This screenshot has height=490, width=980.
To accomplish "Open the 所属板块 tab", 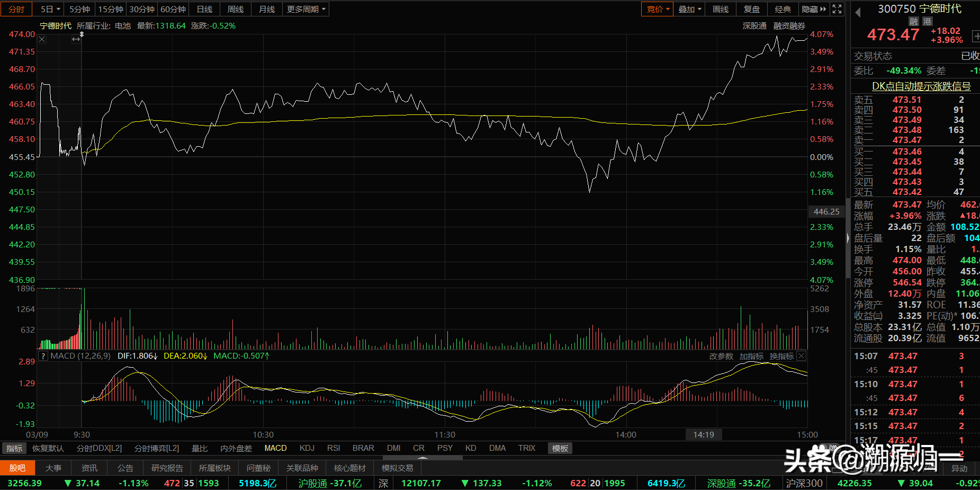I will point(215,468).
